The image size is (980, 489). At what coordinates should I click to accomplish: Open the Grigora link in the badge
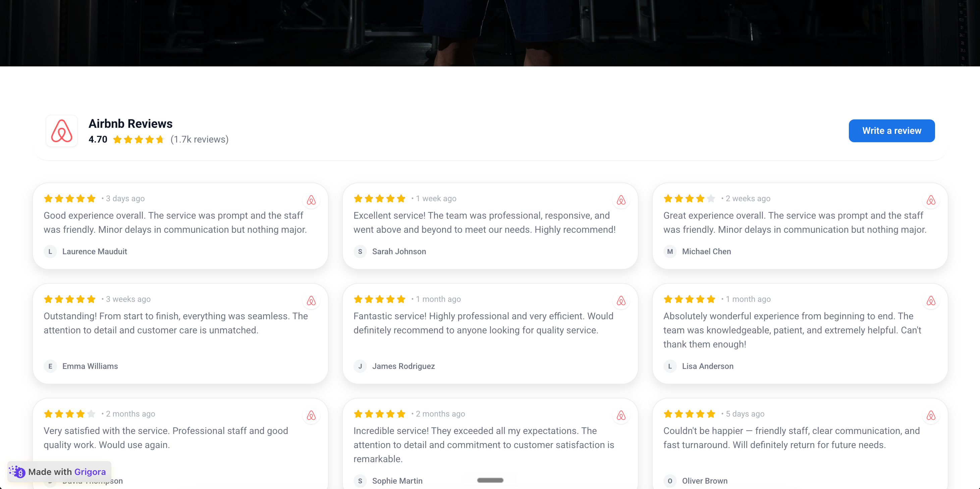pos(90,472)
